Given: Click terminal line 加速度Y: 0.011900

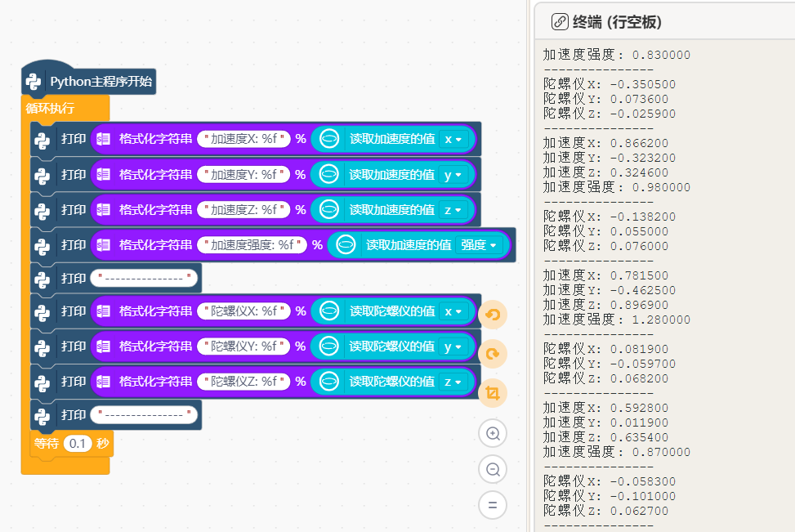Looking at the screenshot, I should tap(606, 422).
